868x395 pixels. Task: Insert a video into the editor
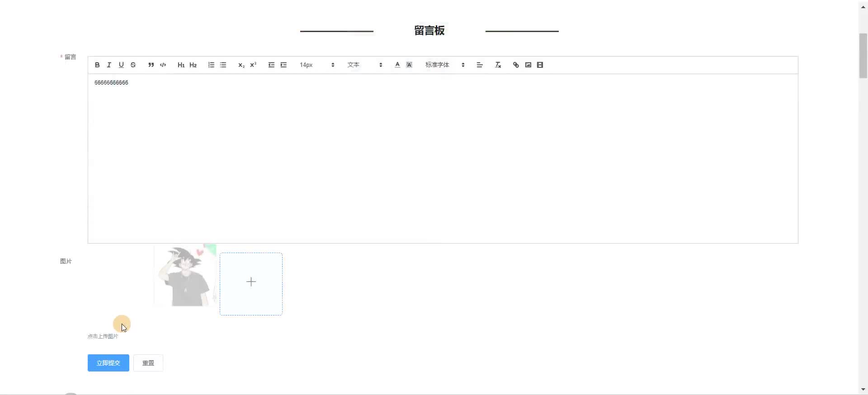[540, 65]
